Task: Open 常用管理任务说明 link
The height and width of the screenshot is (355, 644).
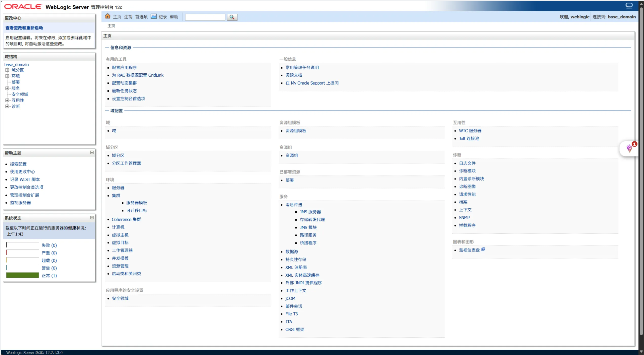Action: point(302,67)
